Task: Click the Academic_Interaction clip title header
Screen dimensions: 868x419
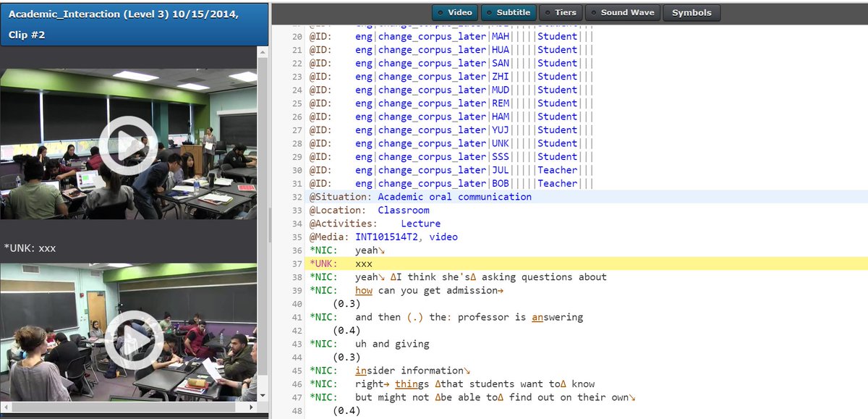Action: (x=134, y=24)
